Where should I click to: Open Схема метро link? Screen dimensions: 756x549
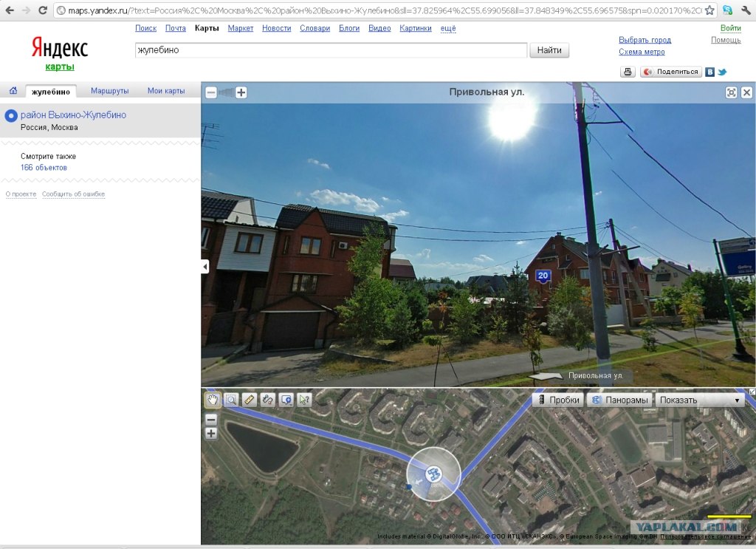click(x=642, y=52)
